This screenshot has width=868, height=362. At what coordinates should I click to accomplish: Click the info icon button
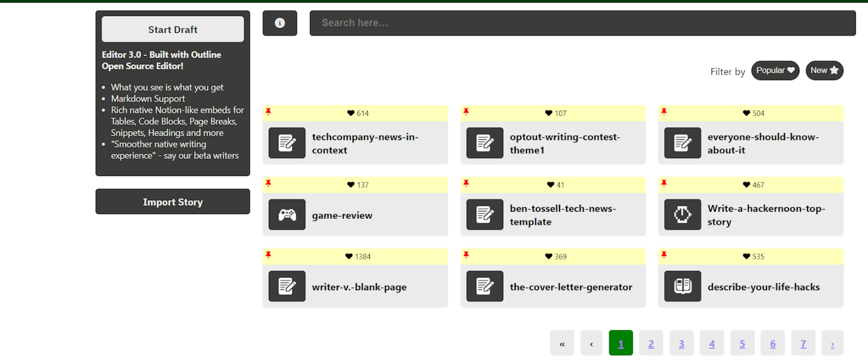[x=280, y=23]
